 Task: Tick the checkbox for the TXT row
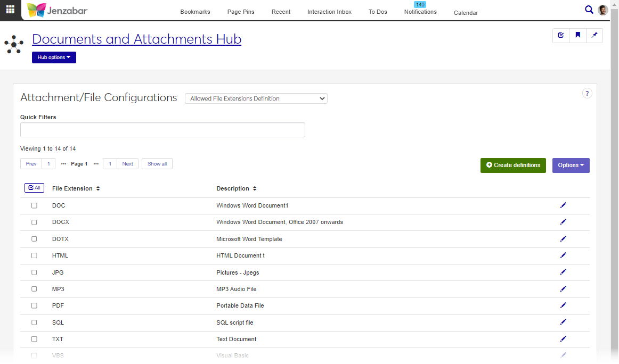34,339
